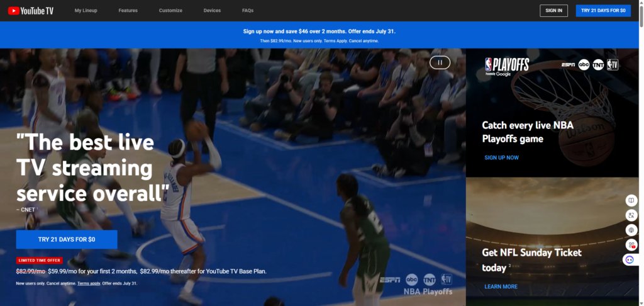644x306 pixels.
Task: Click hero TRY 21 DAYS FOR $0 button
Action: click(67, 239)
